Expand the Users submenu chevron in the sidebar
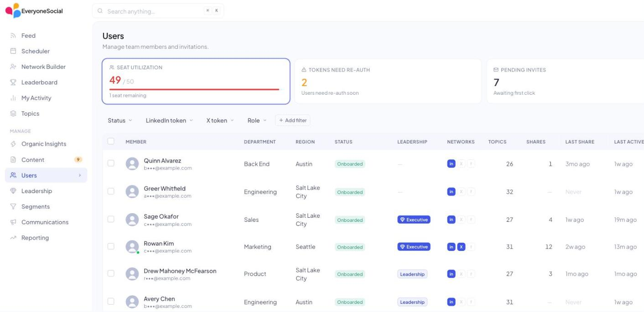 (80, 175)
